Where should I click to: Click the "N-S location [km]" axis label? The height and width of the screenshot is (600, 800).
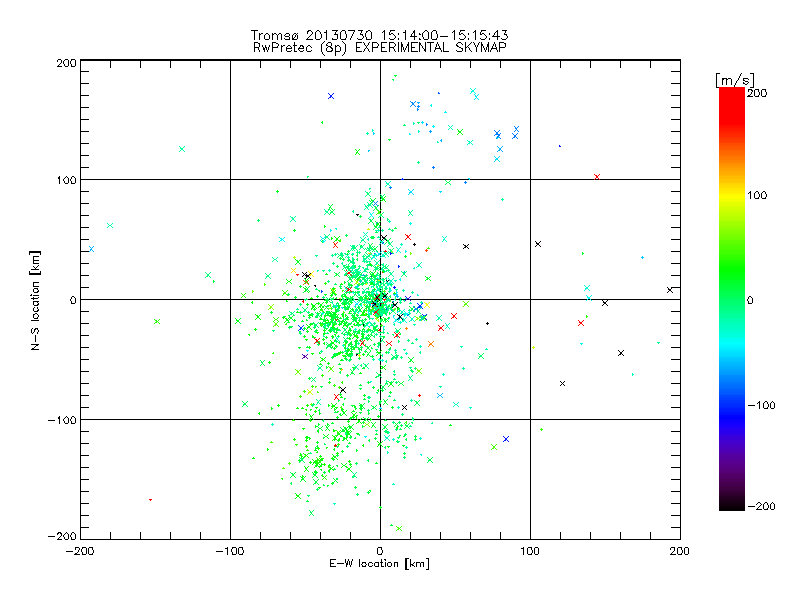pos(35,301)
